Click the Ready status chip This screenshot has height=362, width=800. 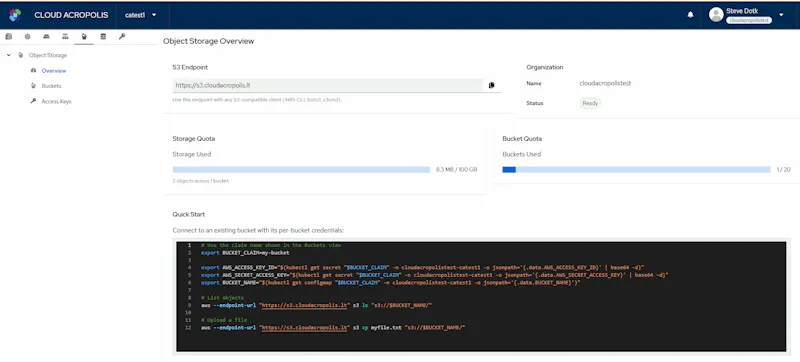click(591, 103)
